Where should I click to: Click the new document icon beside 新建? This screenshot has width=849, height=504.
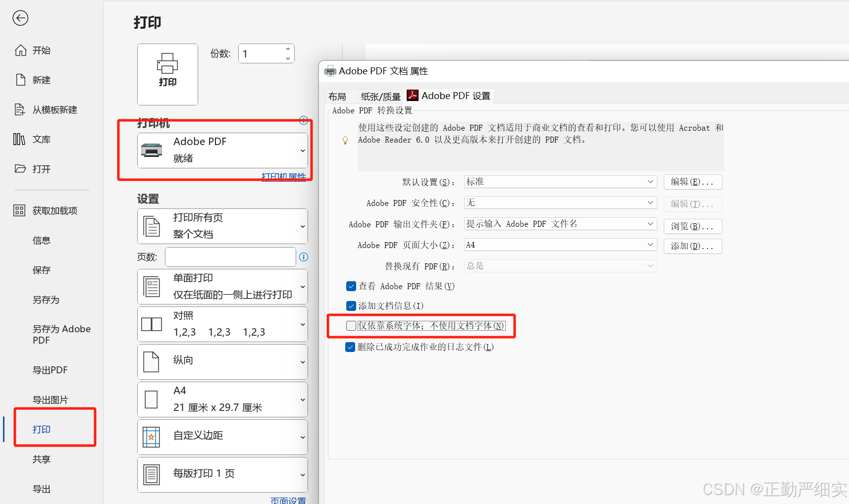point(20,80)
